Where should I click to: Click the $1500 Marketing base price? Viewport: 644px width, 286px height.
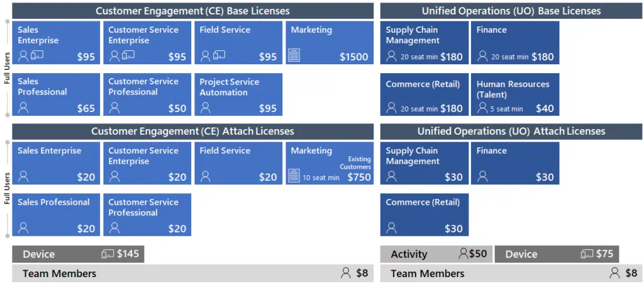click(354, 57)
